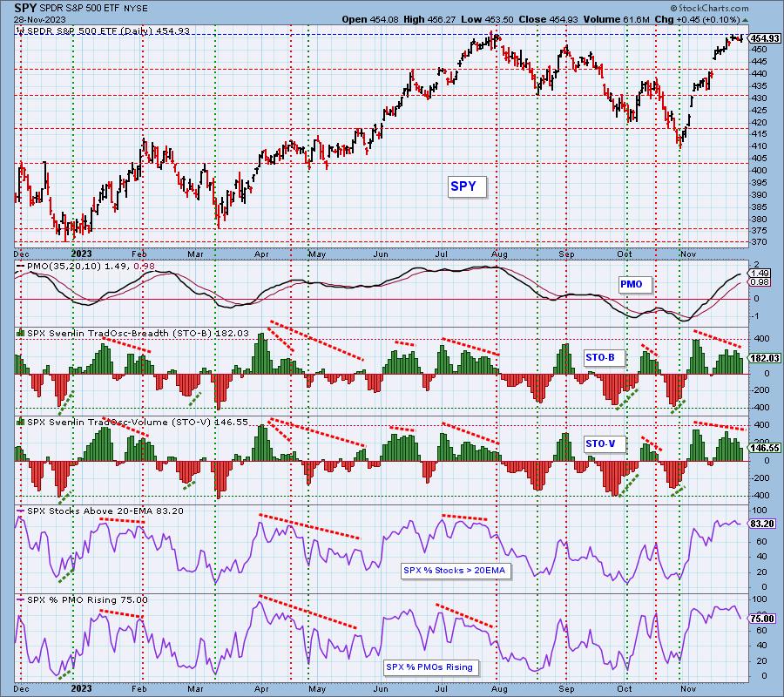Click the SPX Stocks Above 20-EMA 83.20 legend

105,511
